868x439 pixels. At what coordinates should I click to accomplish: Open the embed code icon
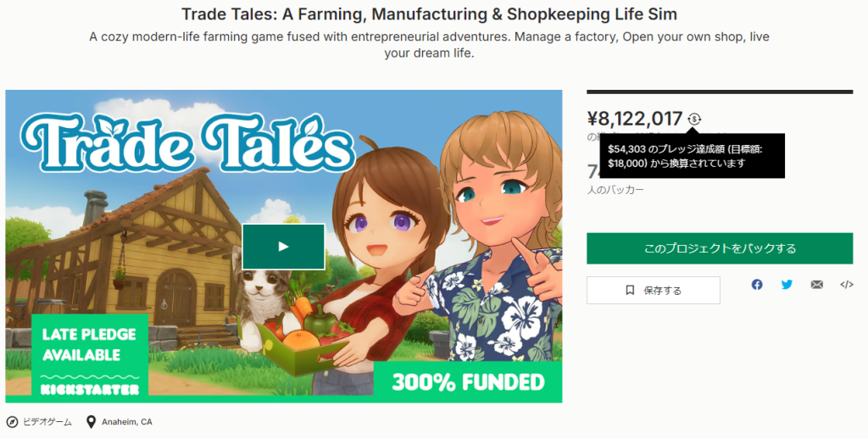point(846,285)
